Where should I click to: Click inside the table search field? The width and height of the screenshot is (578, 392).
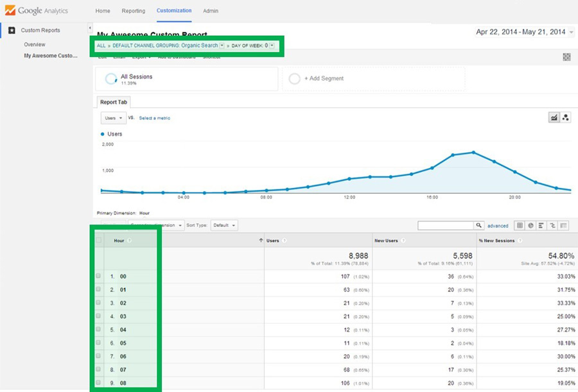(446, 226)
